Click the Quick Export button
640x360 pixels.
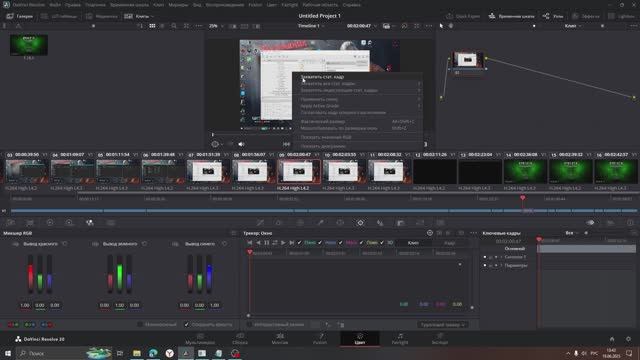(x=463, y=16)
